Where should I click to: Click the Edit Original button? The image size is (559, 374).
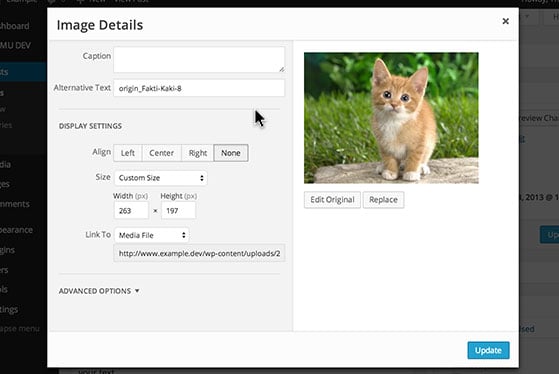click(x=332, y=200)
